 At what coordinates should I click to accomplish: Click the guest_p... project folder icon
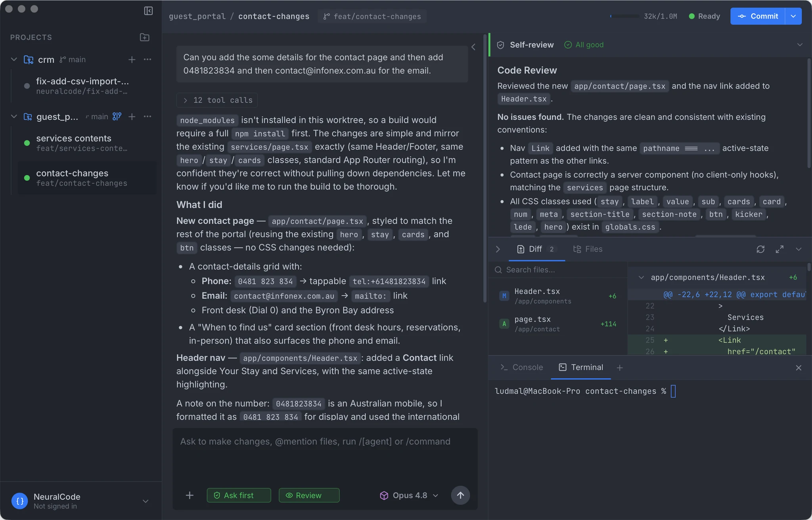(28, 117)
